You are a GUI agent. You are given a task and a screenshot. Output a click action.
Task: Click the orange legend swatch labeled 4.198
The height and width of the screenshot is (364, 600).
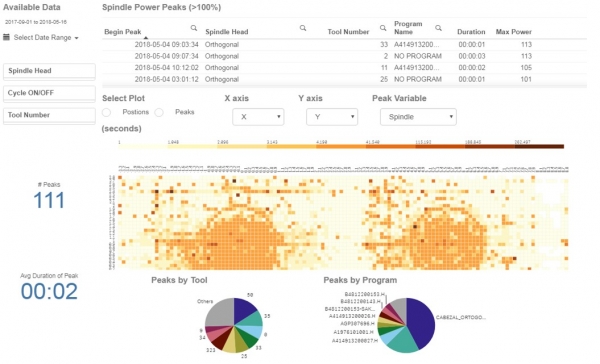pyautogui.click(x=341, y=146)
